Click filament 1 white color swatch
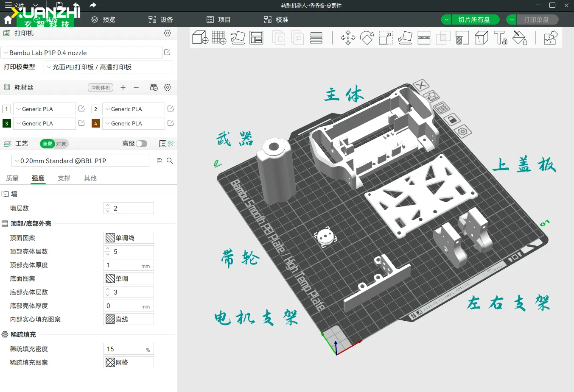This screenshot has height=392, width=574. tap(7, 109)
